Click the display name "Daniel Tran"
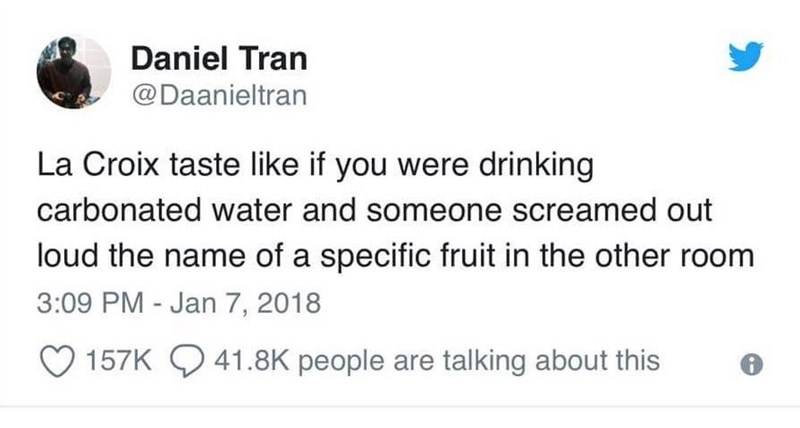The height and width of the screenshot is (428, 800). (218, 60)
